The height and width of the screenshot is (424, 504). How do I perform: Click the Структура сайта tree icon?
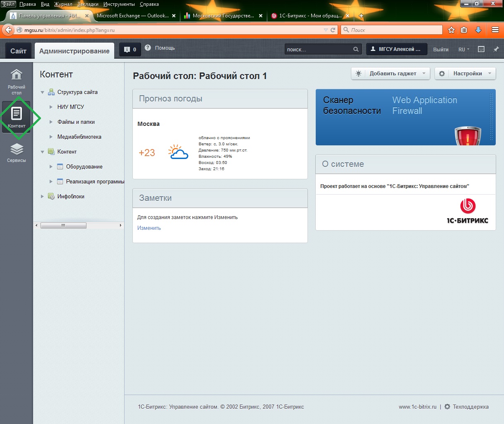click(51, 92)
